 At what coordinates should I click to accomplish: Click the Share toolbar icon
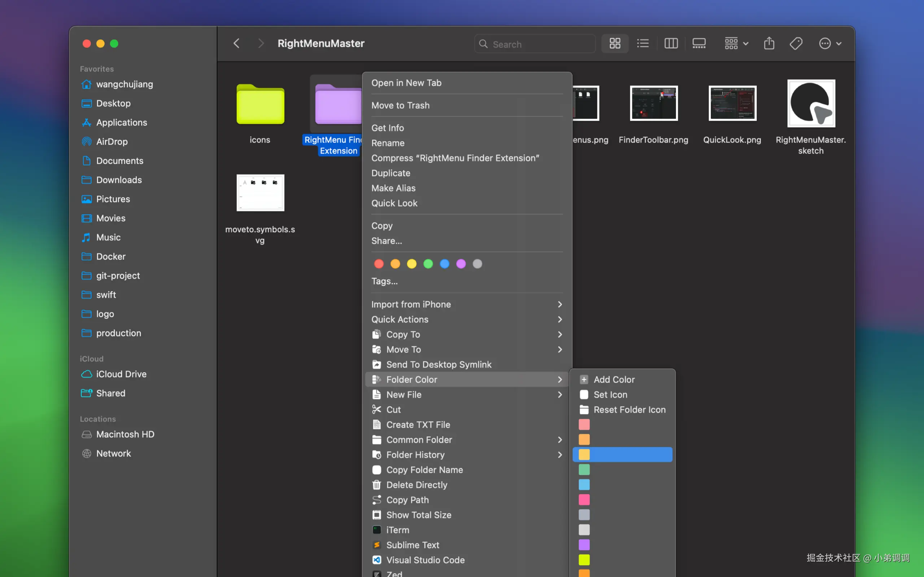tap(769, 44)
